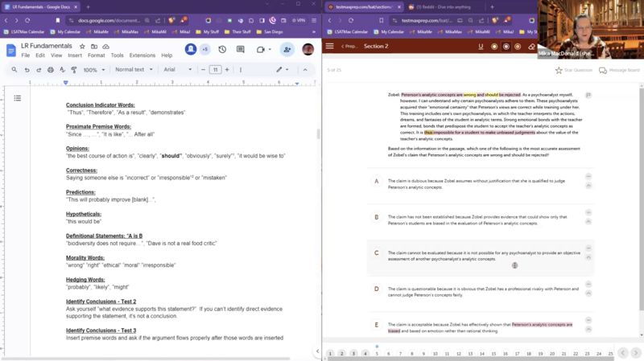Open the comments icon in Google Docs
This screenshot has height=361, width=644.
point(240,50)
